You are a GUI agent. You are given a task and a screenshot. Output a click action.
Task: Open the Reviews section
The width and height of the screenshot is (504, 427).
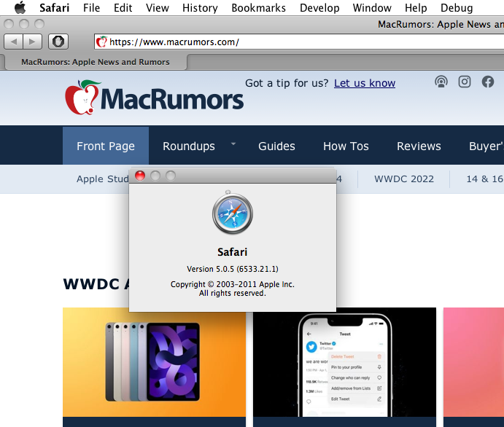tap(419, 146)
